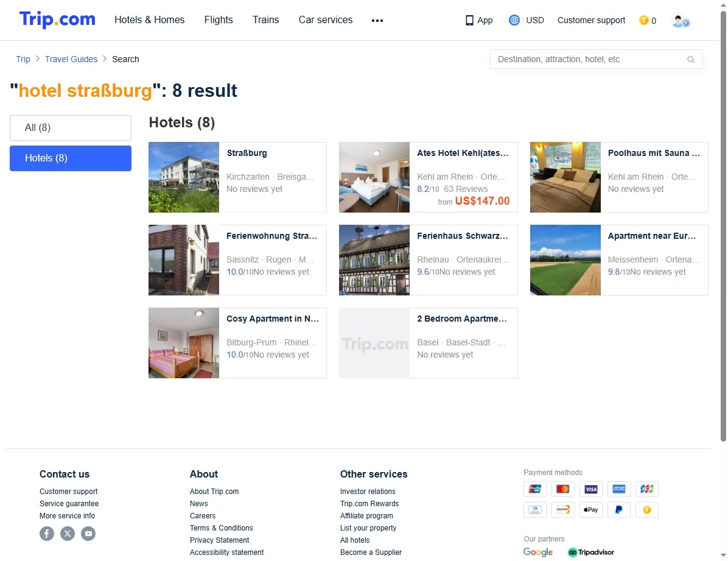Select the Hotels (8) filter tab

pos(71,158)
